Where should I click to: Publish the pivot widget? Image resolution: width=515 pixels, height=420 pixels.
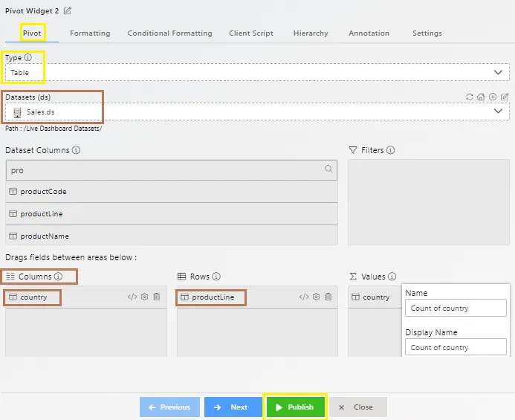(x=295, y=407)
